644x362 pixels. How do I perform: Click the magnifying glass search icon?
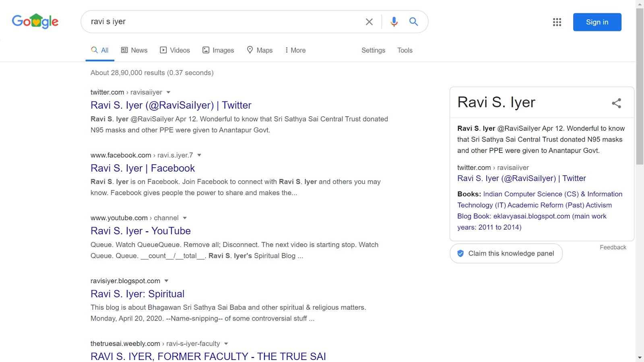coord(413,22)
